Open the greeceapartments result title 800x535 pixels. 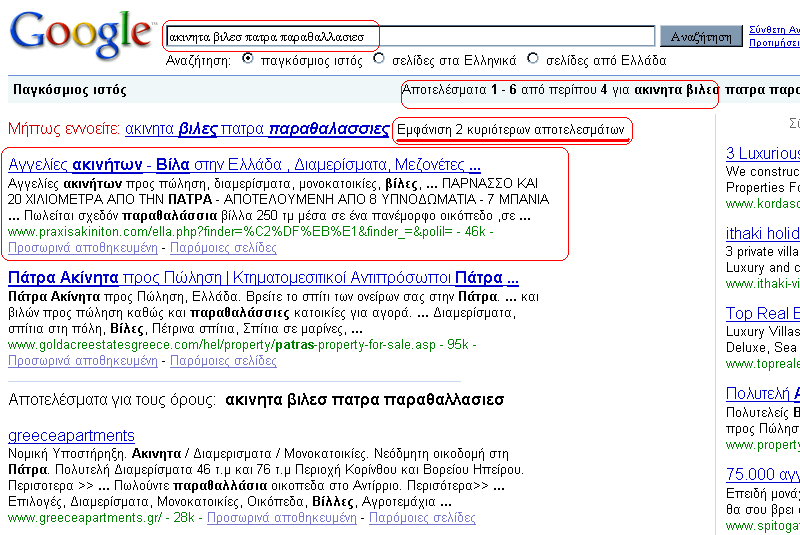pos(71,435)
